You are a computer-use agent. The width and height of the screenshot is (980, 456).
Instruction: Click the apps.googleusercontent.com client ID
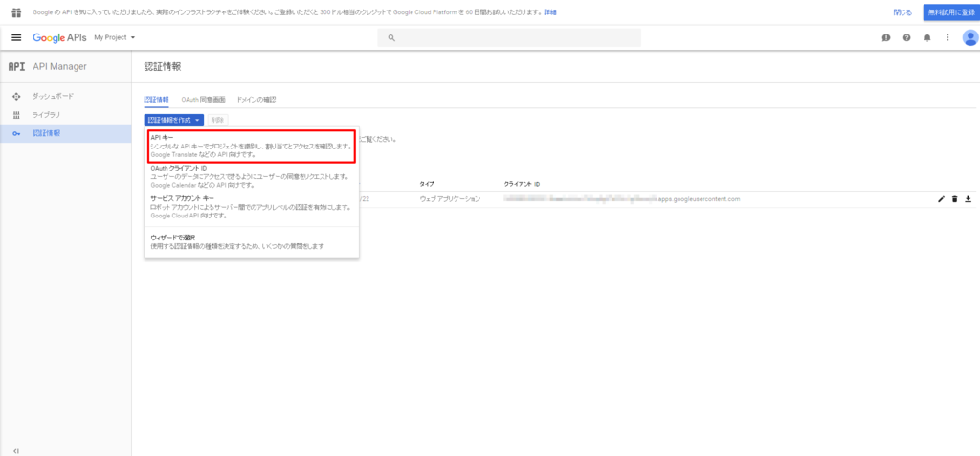pos(622,199)
